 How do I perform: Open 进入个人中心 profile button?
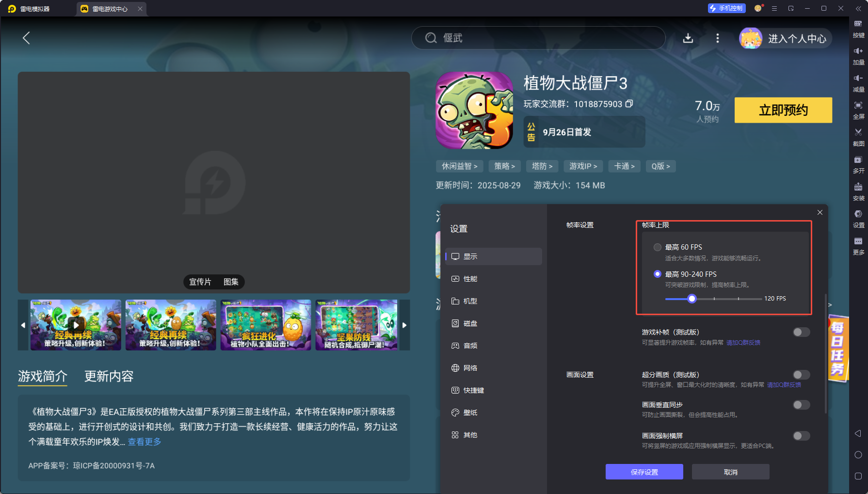click(x=786, y=38)
